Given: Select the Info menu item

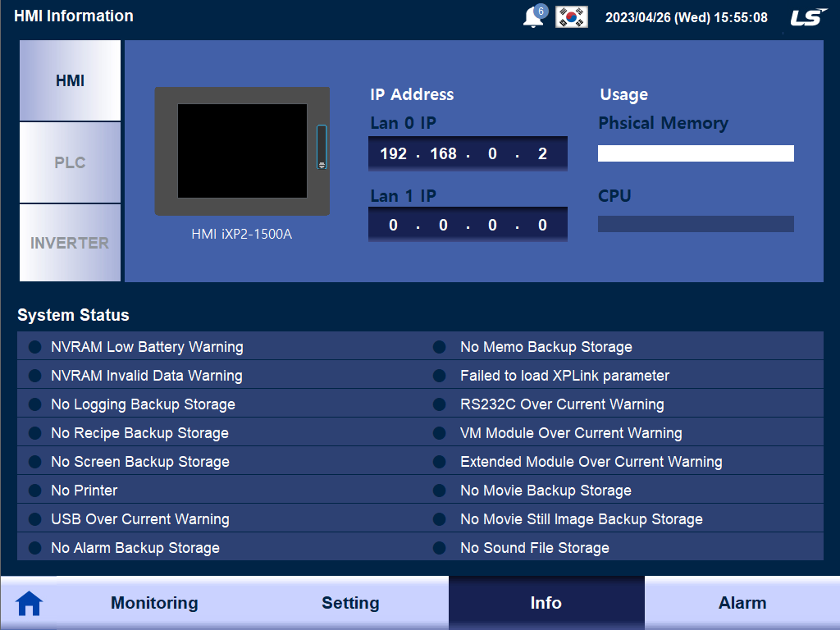Looking at the screenshot, I should (546, 603).
